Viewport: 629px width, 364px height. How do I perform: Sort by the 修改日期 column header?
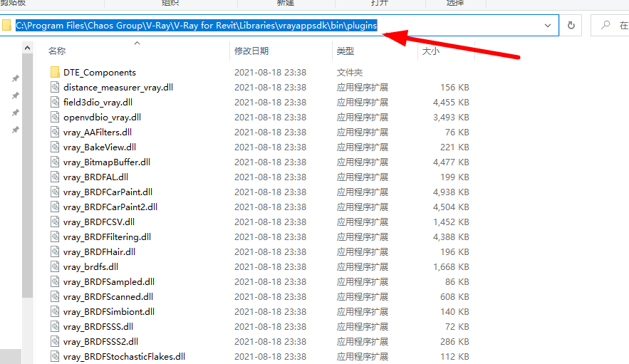tap(251, 51)
